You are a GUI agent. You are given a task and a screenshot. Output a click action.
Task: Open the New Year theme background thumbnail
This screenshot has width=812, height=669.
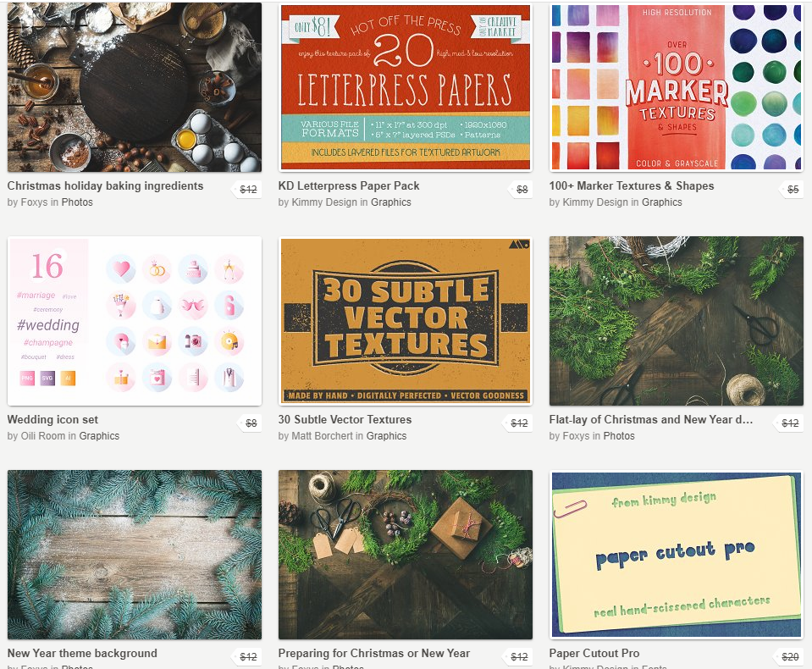135,554
